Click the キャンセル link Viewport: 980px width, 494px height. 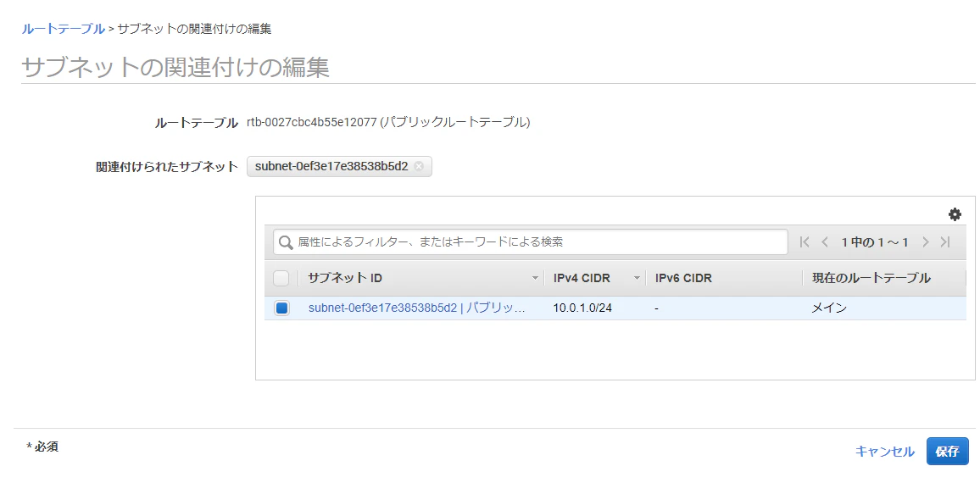click(x=884, y=452)
